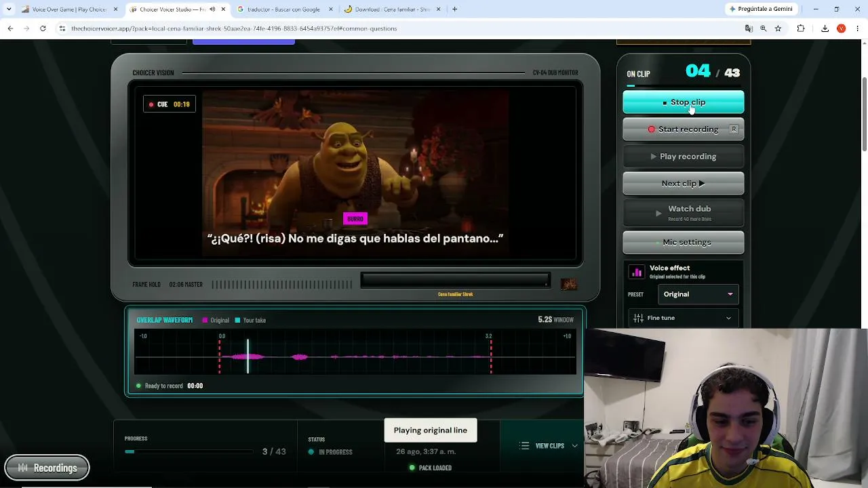
Task: Open the zoom magnifier icon in address bar
Action: click(x=764, y=28)
